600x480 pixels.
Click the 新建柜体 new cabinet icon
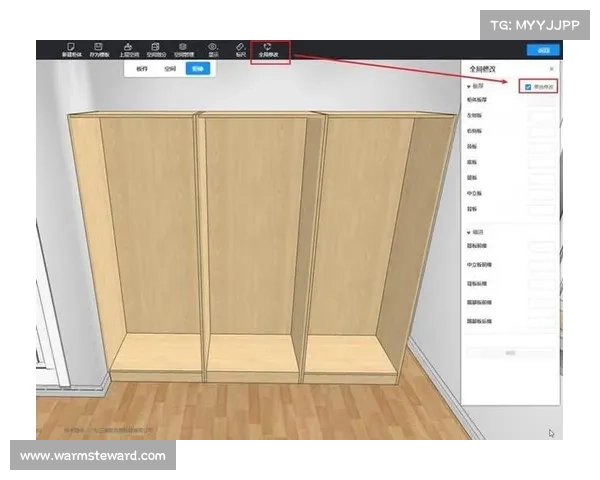pos(70,48)
